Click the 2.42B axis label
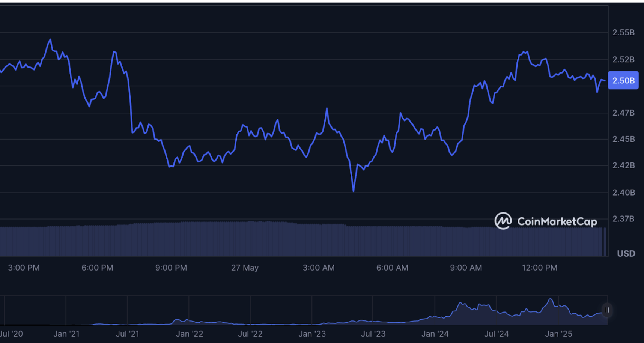This screenshot has width=644, height=343. pos(623,165)
